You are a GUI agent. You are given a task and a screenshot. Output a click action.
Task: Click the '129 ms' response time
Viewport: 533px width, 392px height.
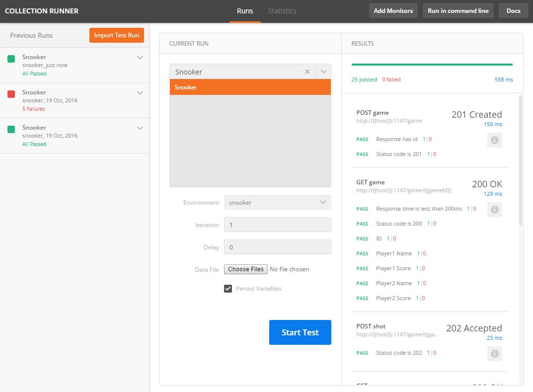coord(493,194)
